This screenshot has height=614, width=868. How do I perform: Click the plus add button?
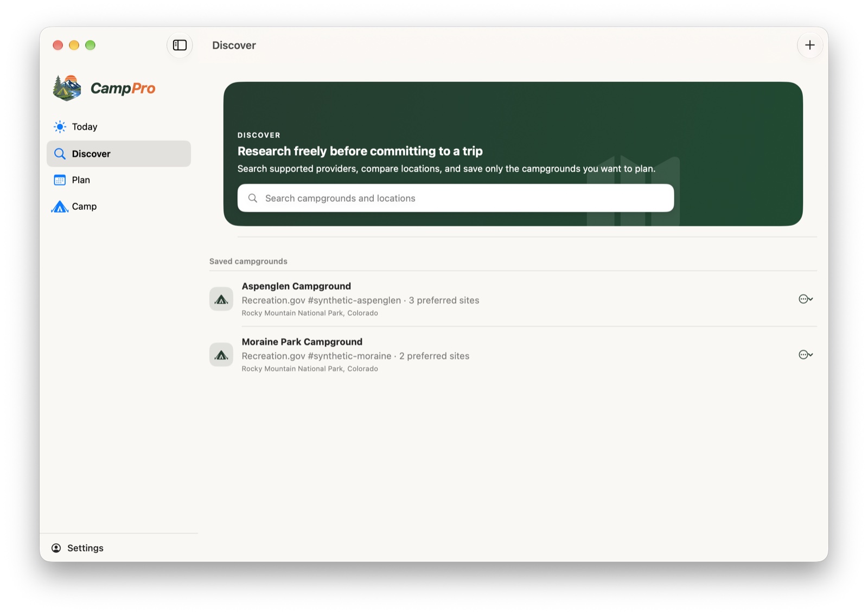coord(809,45)
